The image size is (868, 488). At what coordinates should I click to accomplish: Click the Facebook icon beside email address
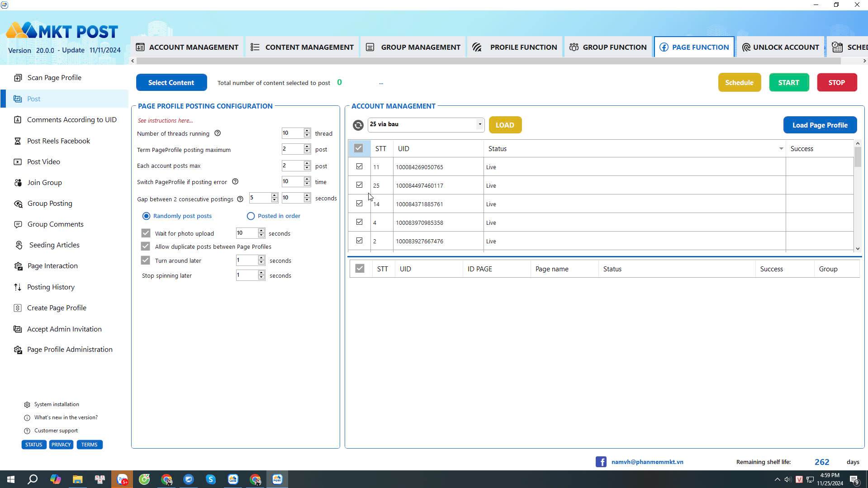(601, 462)
